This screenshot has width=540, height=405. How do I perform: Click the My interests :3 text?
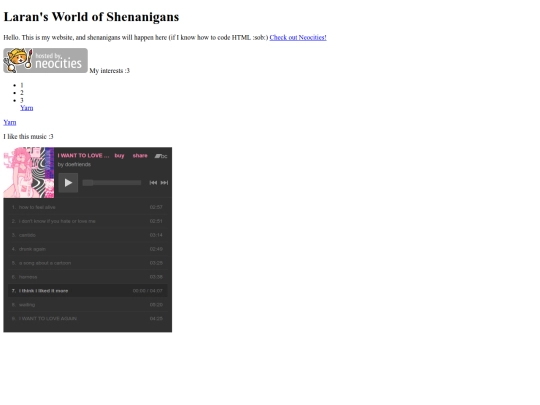click(110, 71)
